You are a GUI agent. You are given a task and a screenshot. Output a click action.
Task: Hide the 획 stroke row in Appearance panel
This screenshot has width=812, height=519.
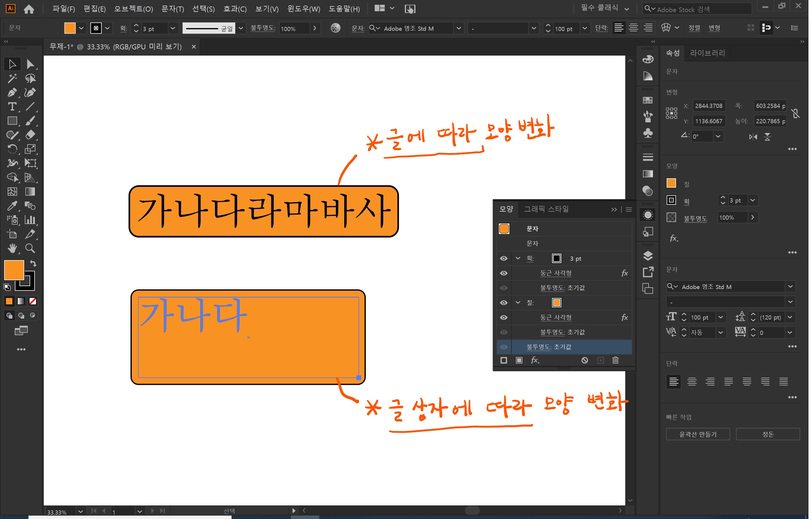pos(504,258)
